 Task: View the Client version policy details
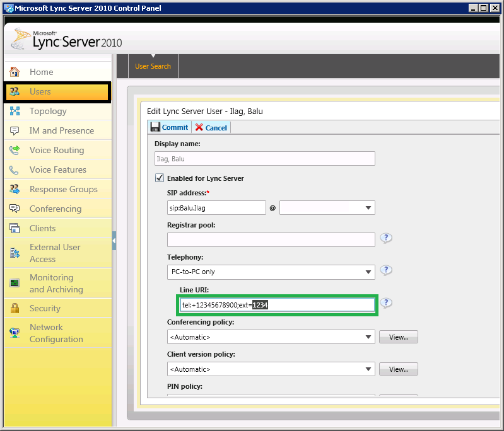pyautogui.click(x=399, y=369)
